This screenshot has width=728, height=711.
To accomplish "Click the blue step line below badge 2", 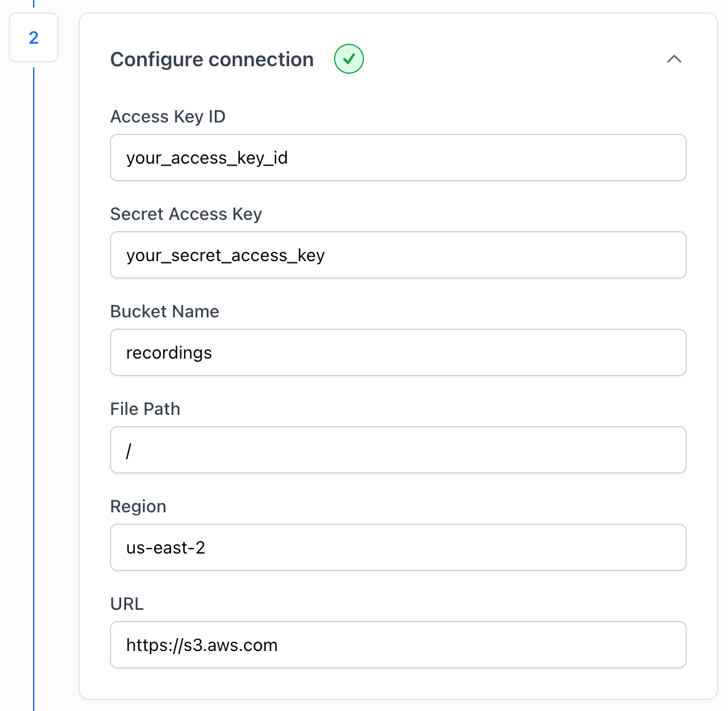I will [x=34, y=389].
